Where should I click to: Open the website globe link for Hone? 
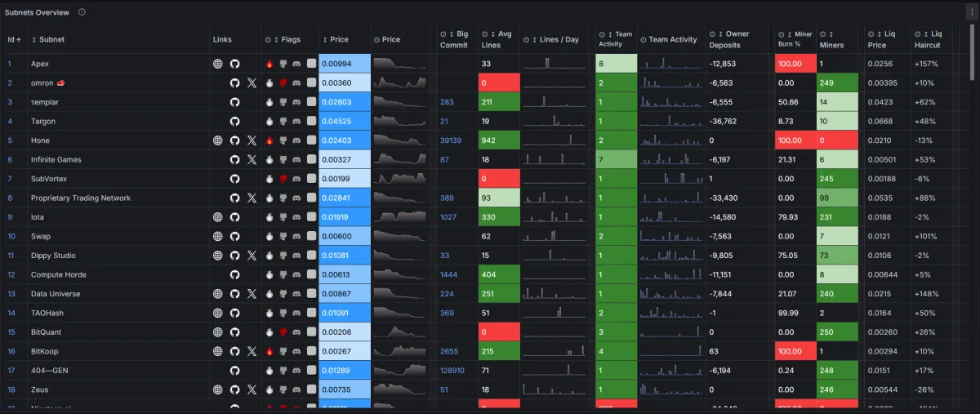(217, 140)
